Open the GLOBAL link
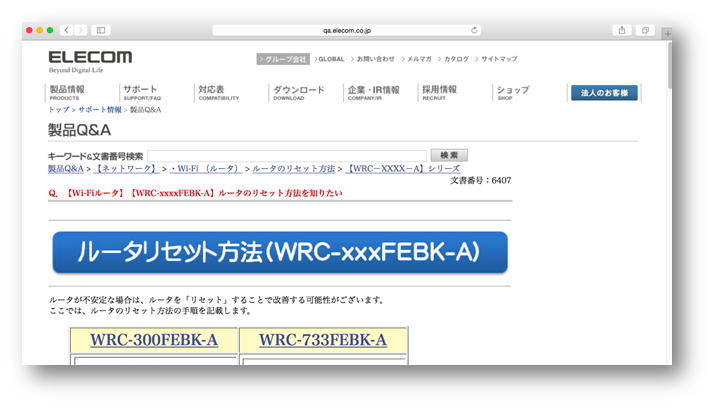 tap(329, 59)
